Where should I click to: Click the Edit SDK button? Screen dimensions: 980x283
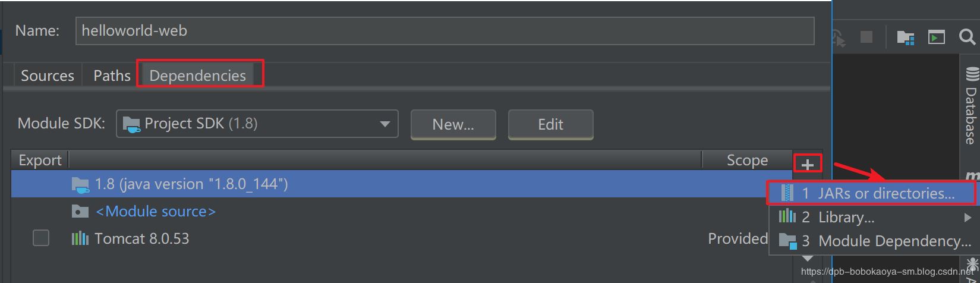click(550, 124)
